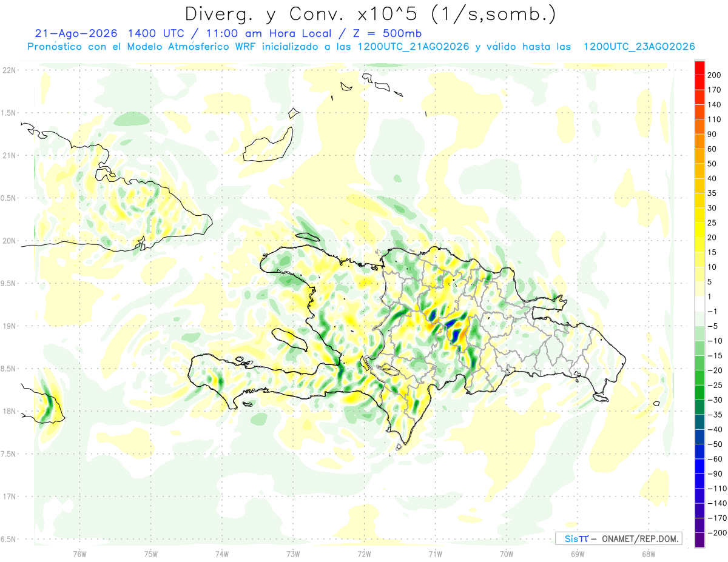728x562 pixels.
Task: Click the positive '25' colorbar value
Action: [x=712, y=222]
